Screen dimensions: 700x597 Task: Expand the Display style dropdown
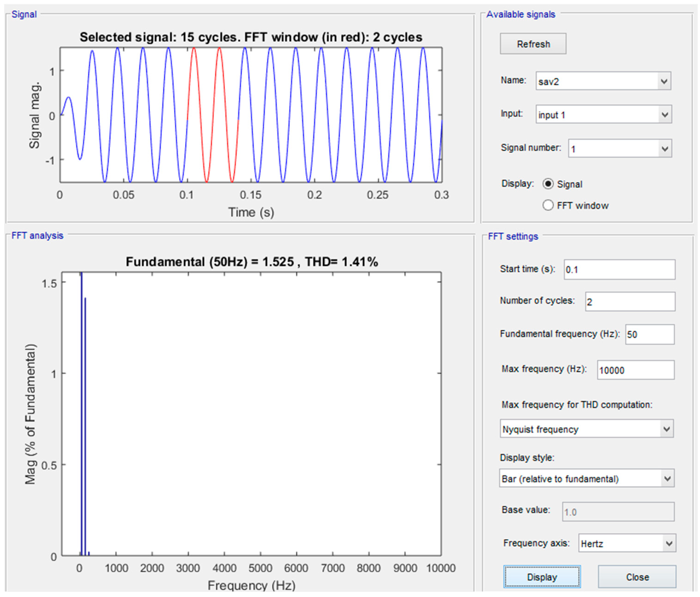click(x=586, y=478)
